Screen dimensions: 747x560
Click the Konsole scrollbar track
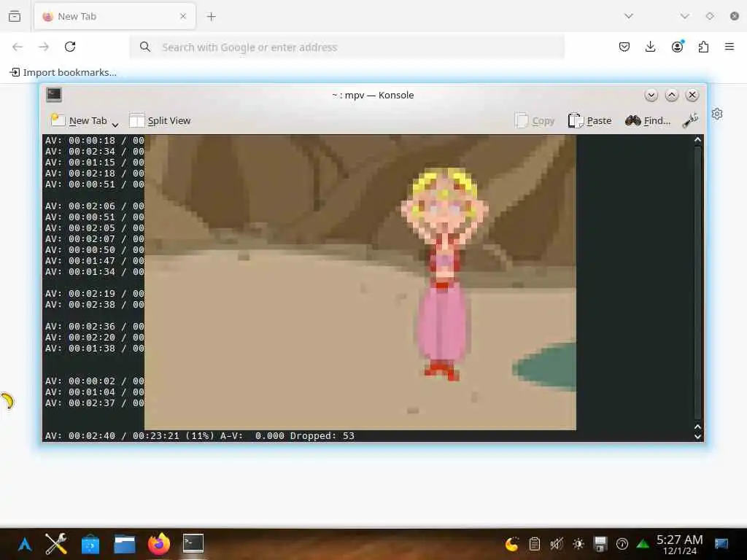coord(697,284)
